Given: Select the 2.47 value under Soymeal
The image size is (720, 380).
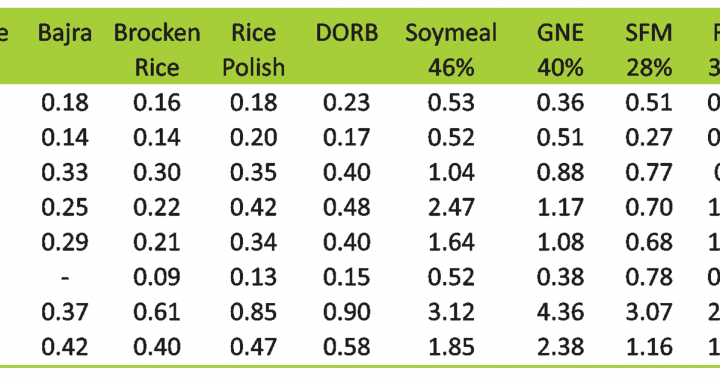Looking at the screenshot, I should click(451, 207).
